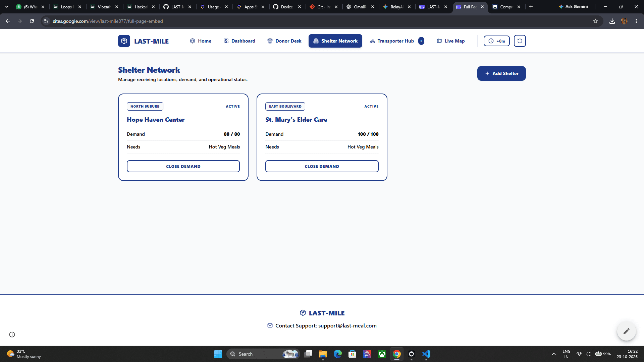Click support@last-meal.com contact text
This screenshot has width=644, height=362.
[347, 325]
